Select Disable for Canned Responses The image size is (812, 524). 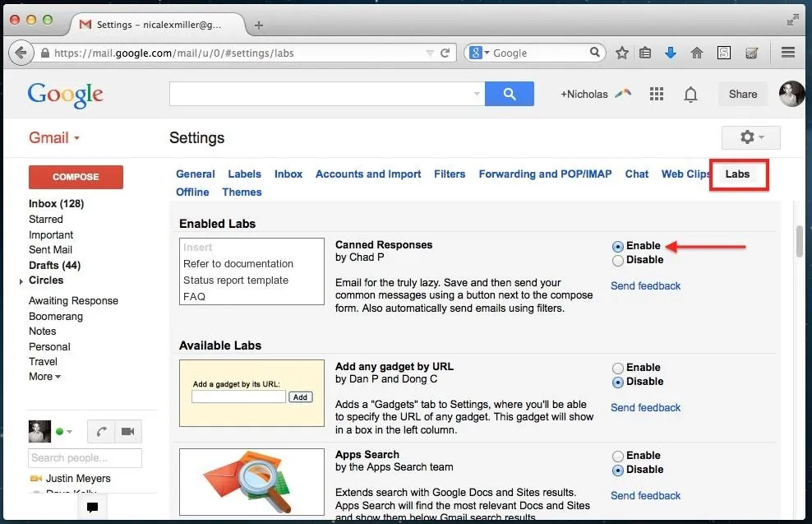pyautogui.click(x=617, y=261)
